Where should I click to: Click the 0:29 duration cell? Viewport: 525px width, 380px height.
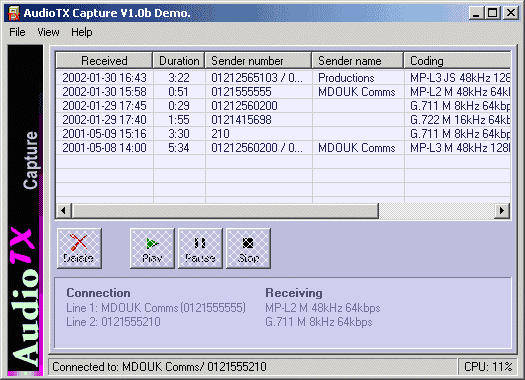click(x=179, y=106)
